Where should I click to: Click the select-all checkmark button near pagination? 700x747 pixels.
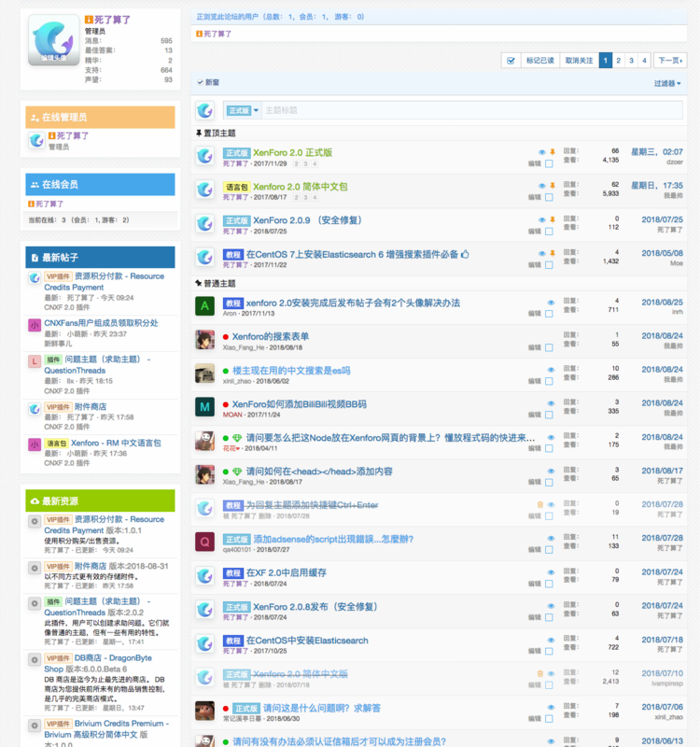[x=511, y=61]
